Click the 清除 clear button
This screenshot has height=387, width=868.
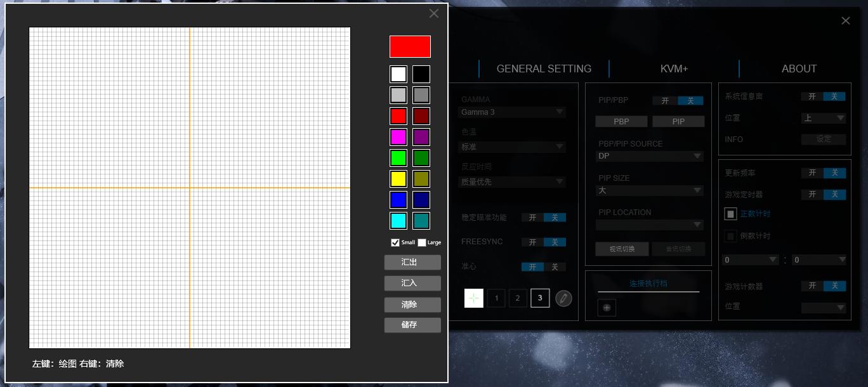[412, 305]
